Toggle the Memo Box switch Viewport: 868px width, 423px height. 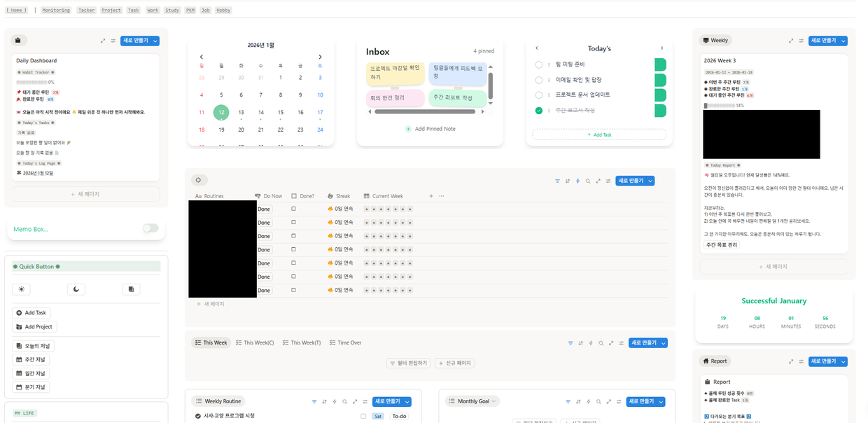pos(150,228)
